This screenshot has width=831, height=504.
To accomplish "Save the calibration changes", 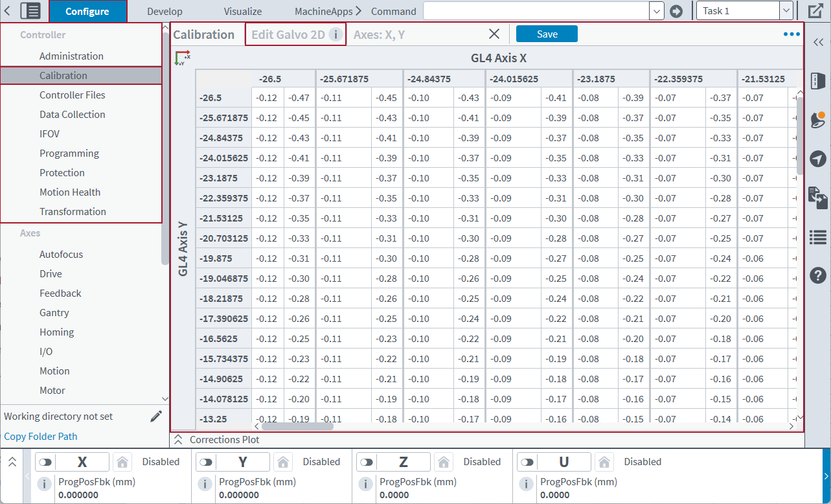I will pos(546,34).
